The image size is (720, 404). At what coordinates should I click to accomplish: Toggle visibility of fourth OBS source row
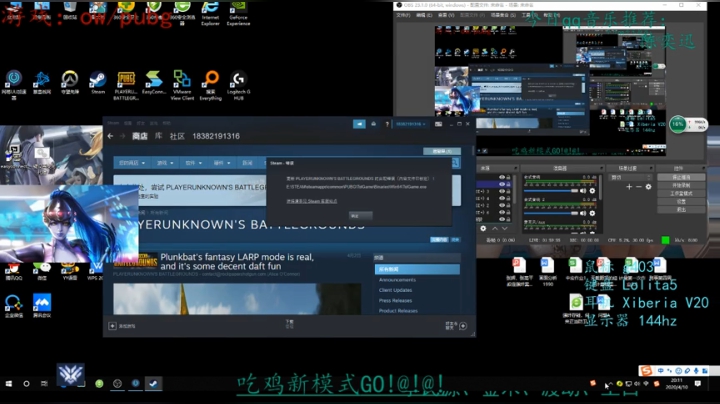[501, 198]
